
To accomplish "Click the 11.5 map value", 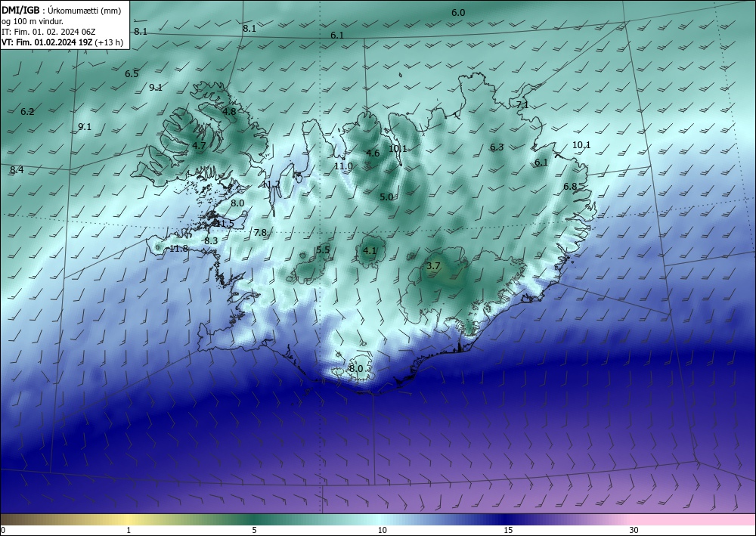I will [225, 224].
